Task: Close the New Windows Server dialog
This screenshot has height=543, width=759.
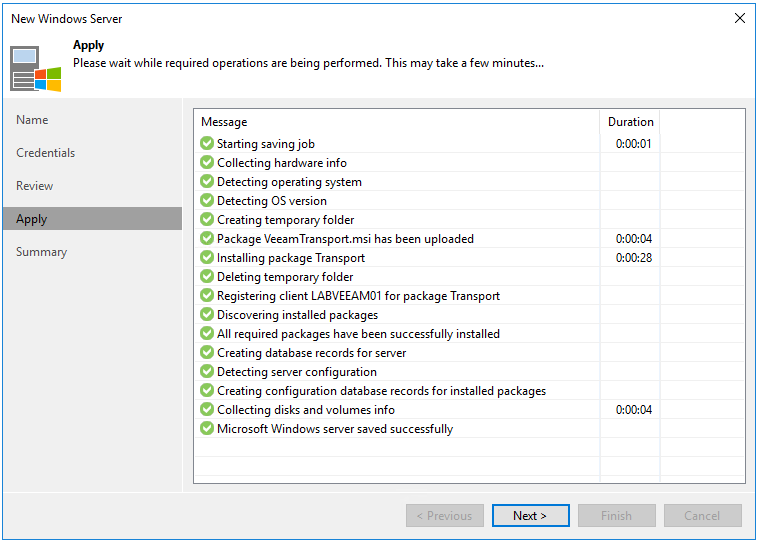Action: coord(739,18)
